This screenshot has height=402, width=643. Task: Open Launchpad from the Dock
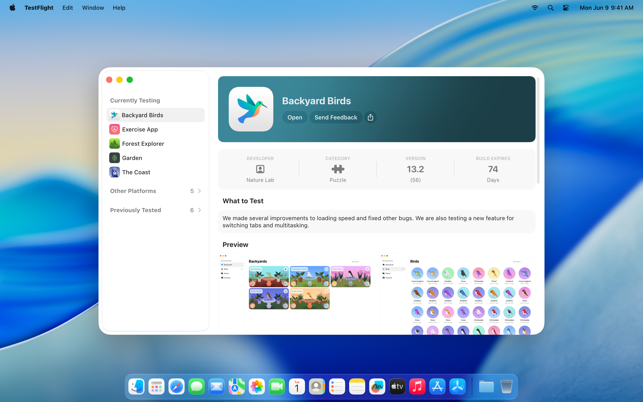[x=157, y=386]
